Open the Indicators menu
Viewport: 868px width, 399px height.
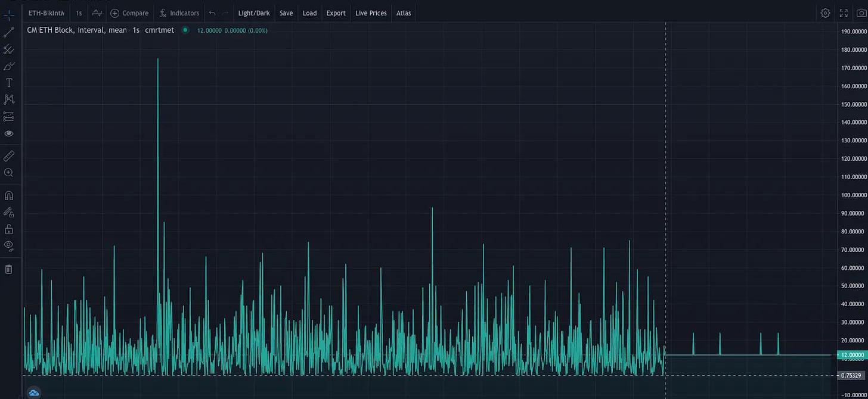pyautogui.click(x=179, y=13)
